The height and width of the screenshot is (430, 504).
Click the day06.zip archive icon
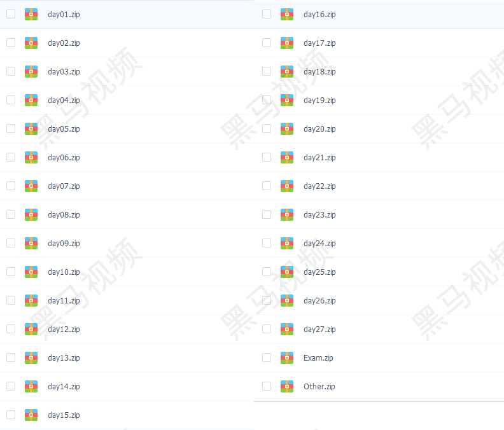coord(31,157)
